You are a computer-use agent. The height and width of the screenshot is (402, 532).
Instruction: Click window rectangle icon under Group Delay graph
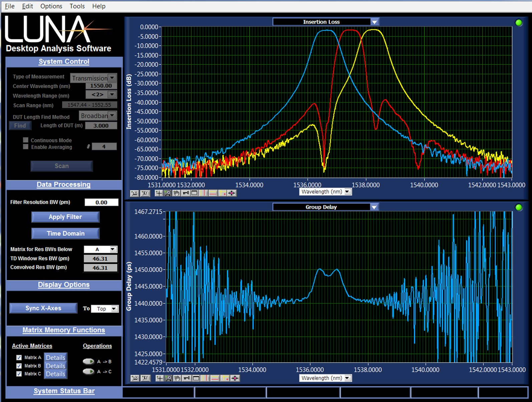196,378
